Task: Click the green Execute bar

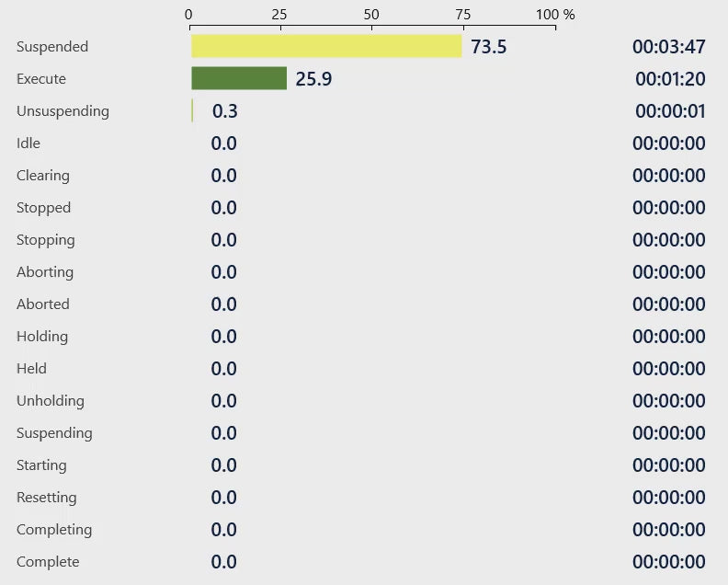Action: point(239,78)
